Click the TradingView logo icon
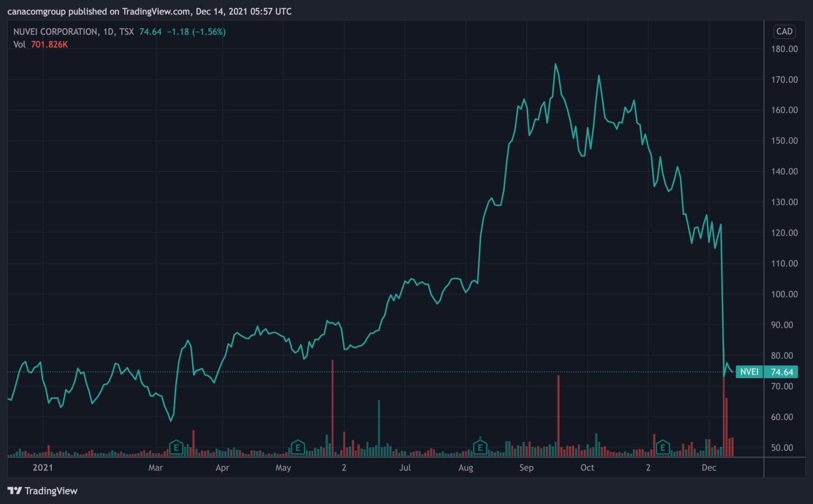This screenshot has width=813, height=504. pos(15,491)
